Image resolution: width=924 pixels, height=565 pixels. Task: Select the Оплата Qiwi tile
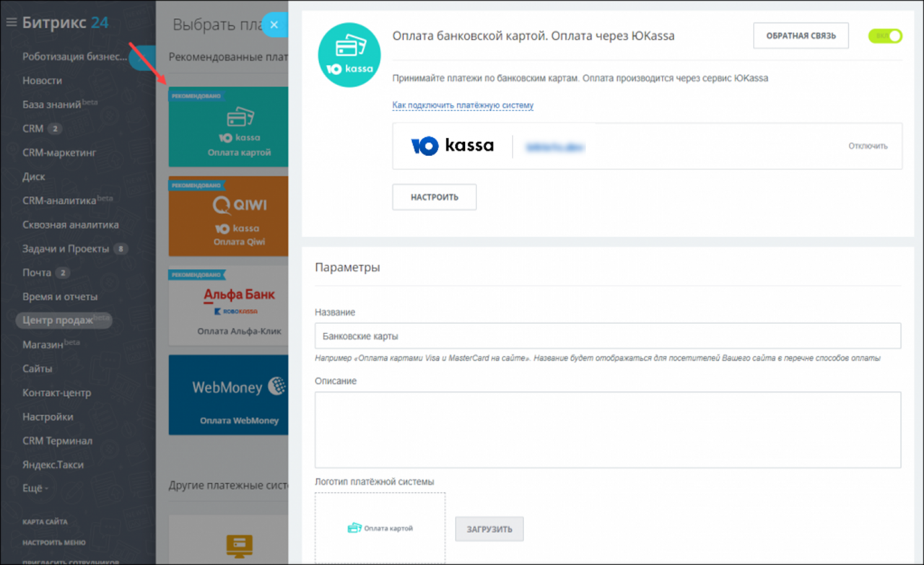point(228,216)
